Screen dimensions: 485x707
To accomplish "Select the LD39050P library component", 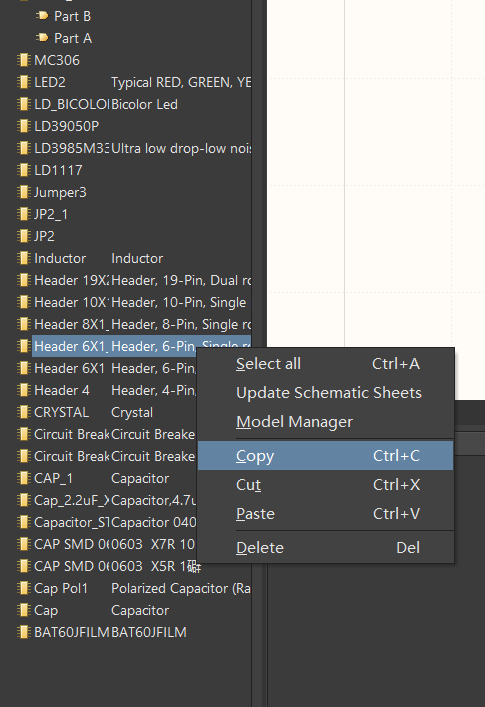I will pyautogui.click(x=133, y=126).
